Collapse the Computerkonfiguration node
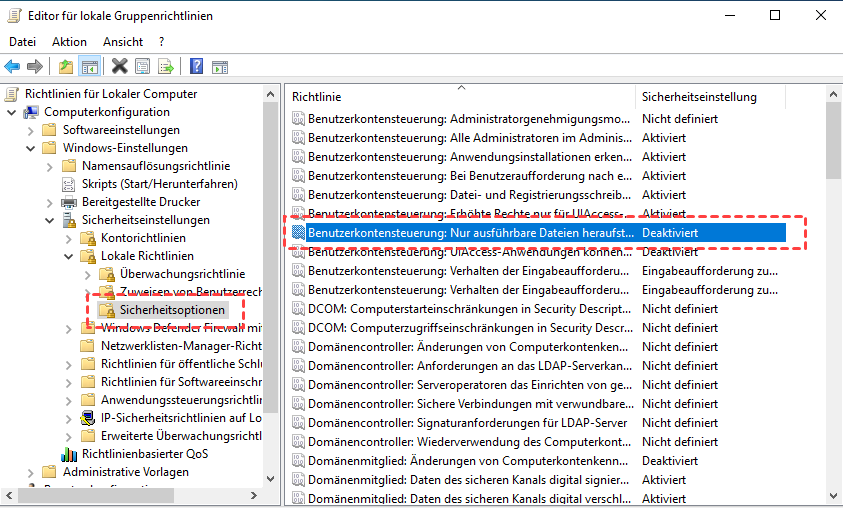This screenshot has height=508, width=843. 11,112
